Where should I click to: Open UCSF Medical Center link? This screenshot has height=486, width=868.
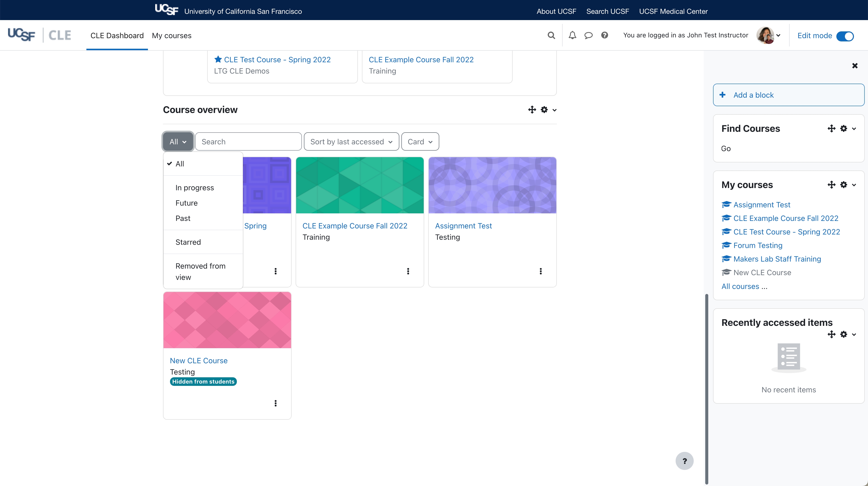(x=673, y=11)
